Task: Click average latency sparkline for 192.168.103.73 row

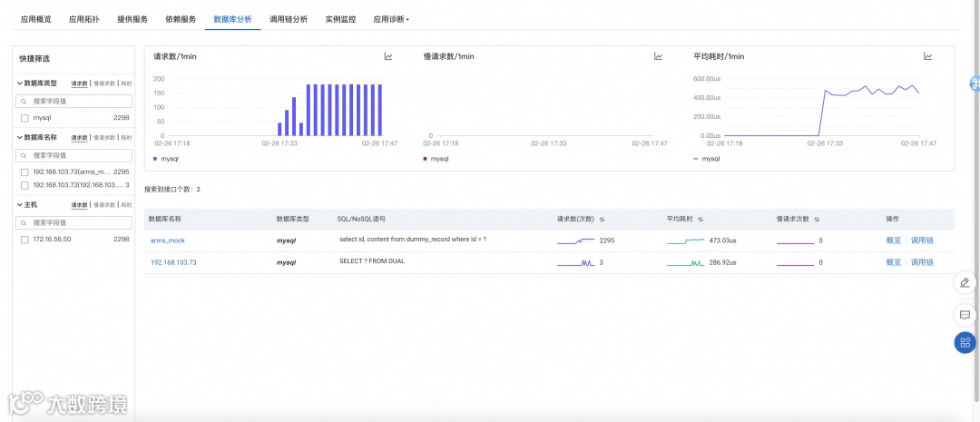Action: coord(686,263)
